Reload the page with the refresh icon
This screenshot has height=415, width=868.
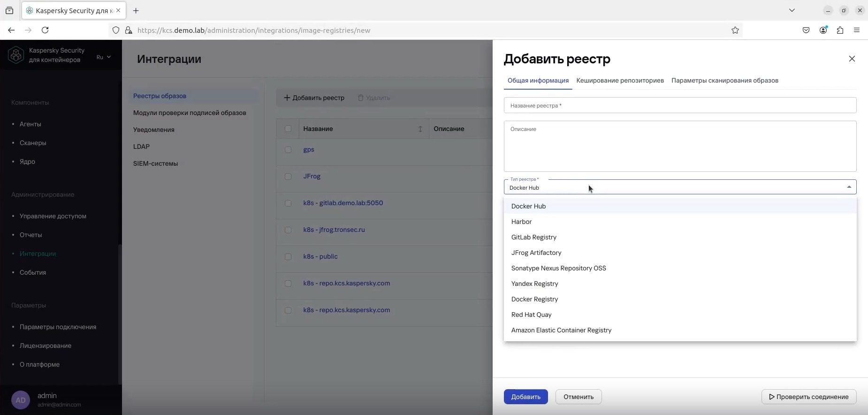point(45,30)
